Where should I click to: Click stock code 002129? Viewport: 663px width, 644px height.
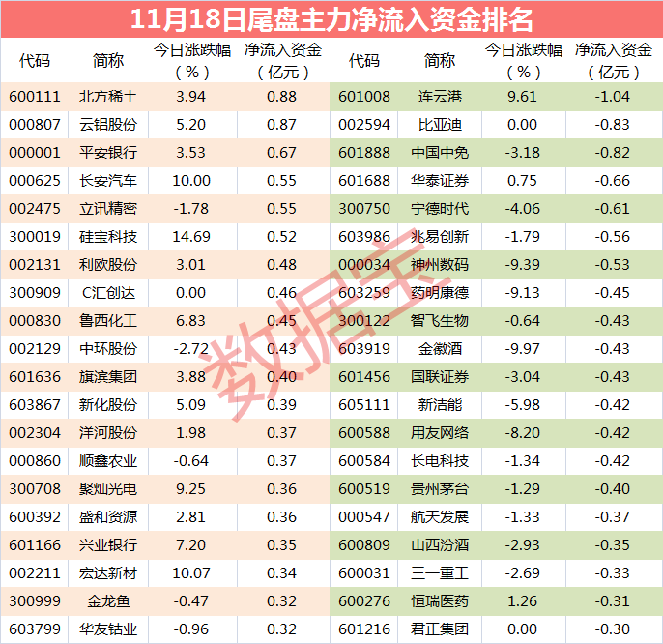[35, 349]
